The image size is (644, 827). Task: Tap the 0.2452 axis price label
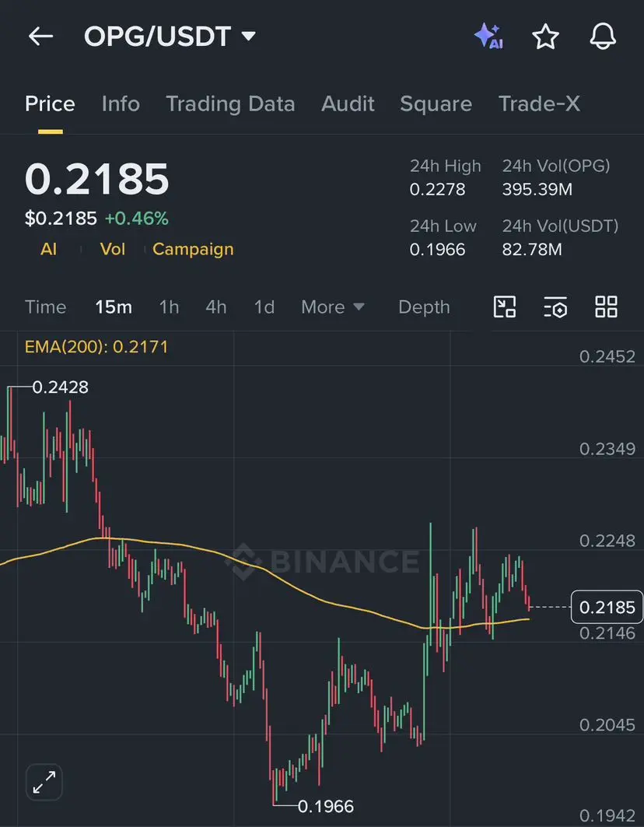(607, 357)
